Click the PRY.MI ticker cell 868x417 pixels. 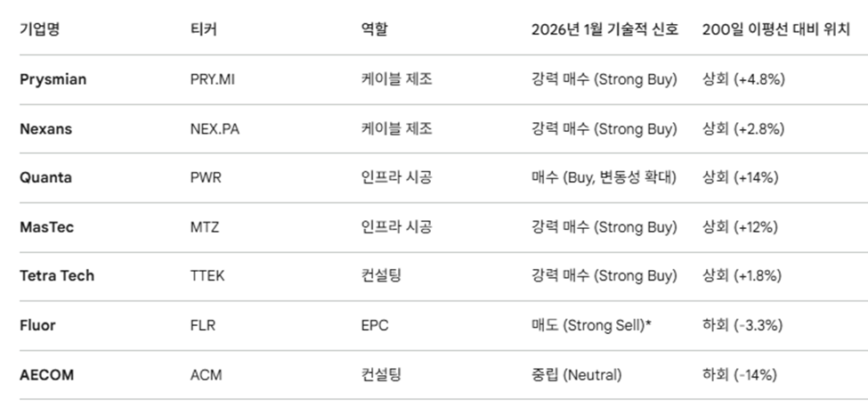tap(213, 79)
